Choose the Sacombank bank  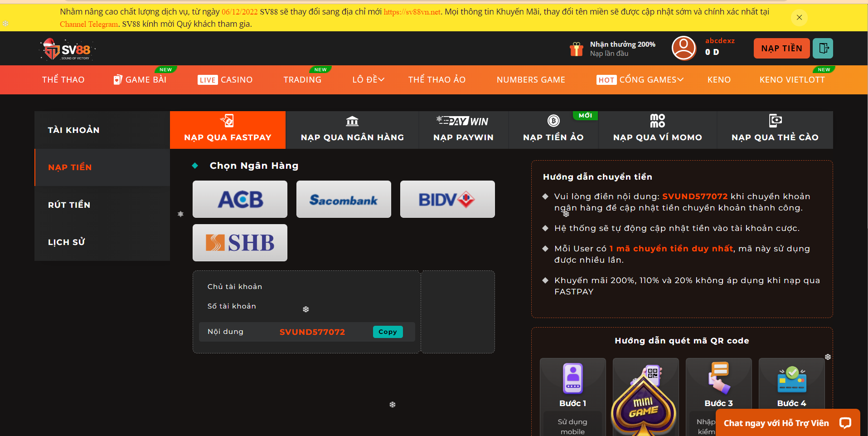344,199
